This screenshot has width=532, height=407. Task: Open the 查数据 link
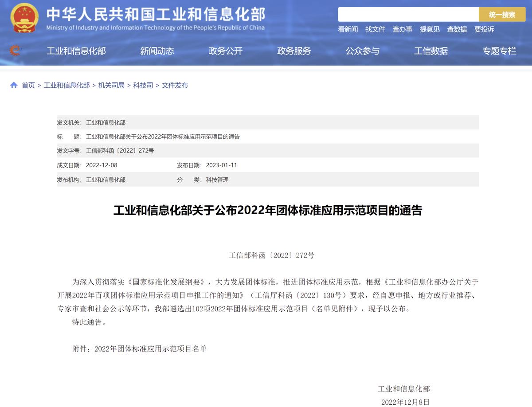[x=457, y=29]
